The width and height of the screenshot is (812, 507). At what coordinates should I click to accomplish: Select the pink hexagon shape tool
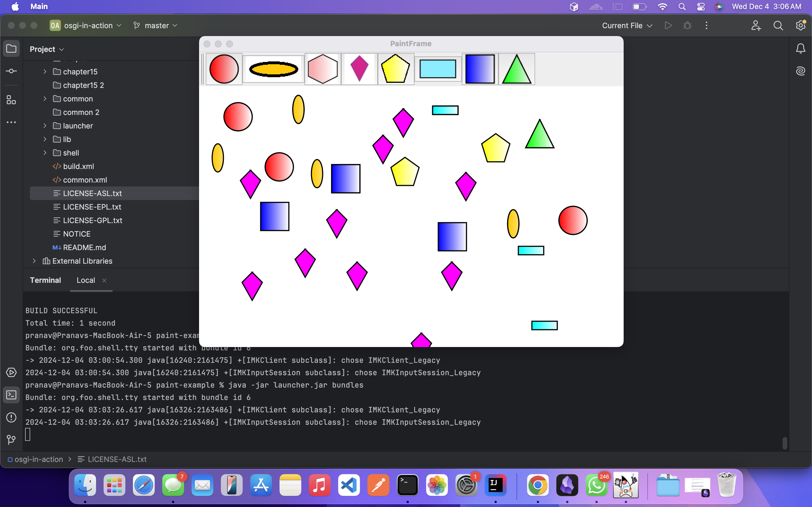[x=323, y=69]
